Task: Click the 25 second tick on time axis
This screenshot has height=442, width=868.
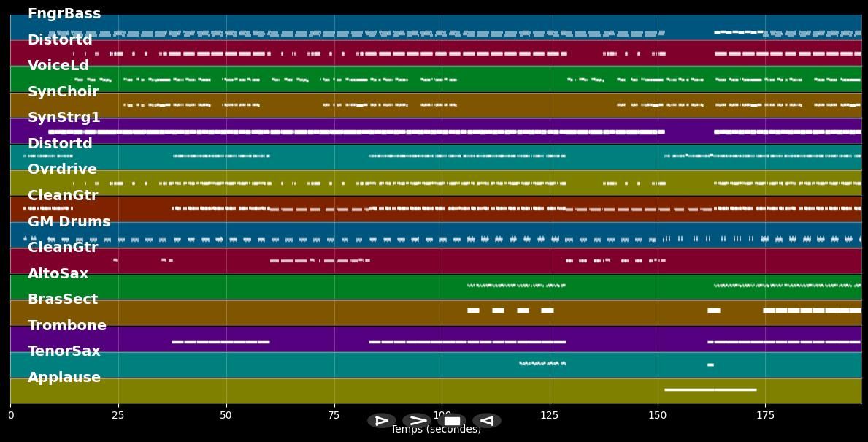Action: [x=118, y=416]
